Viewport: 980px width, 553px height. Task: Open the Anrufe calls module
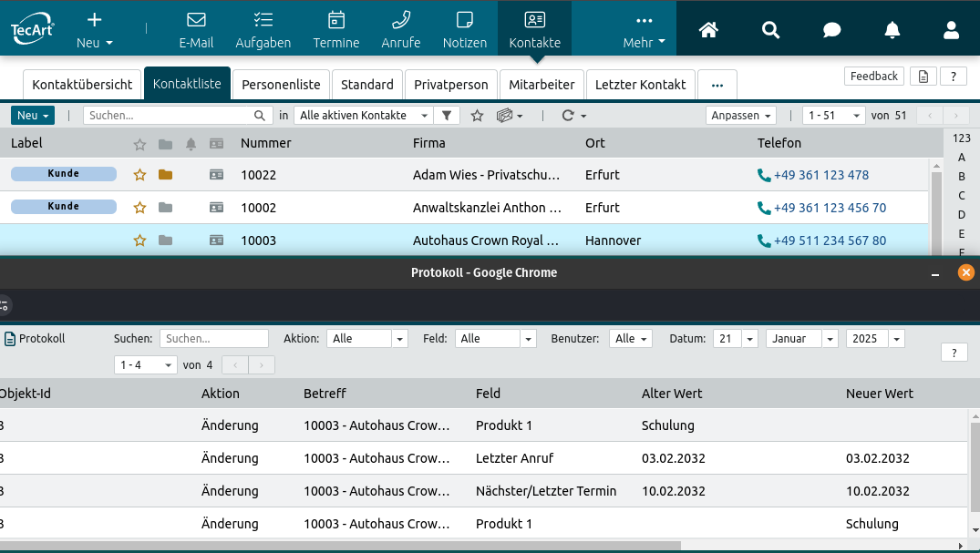(x=401, y=29)
